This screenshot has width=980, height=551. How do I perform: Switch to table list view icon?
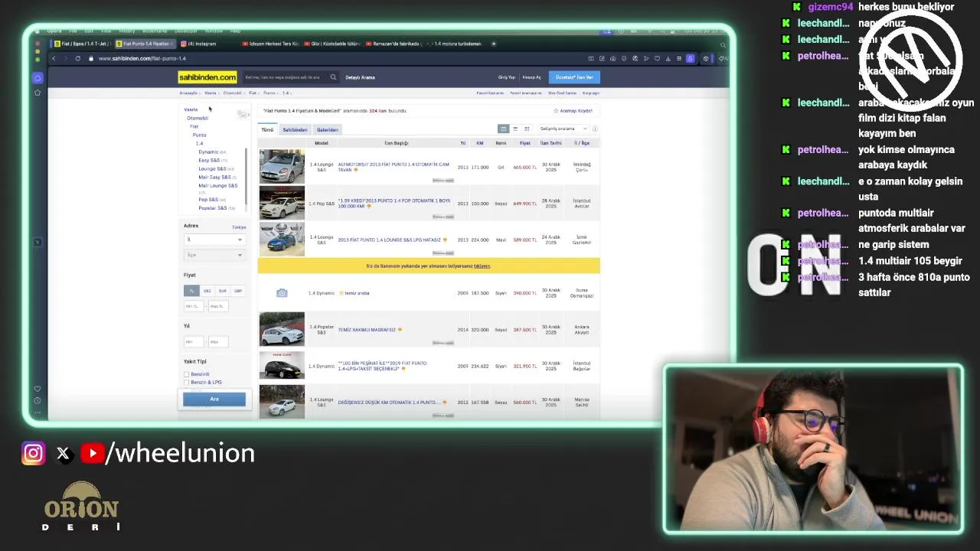tap(503, 129)
